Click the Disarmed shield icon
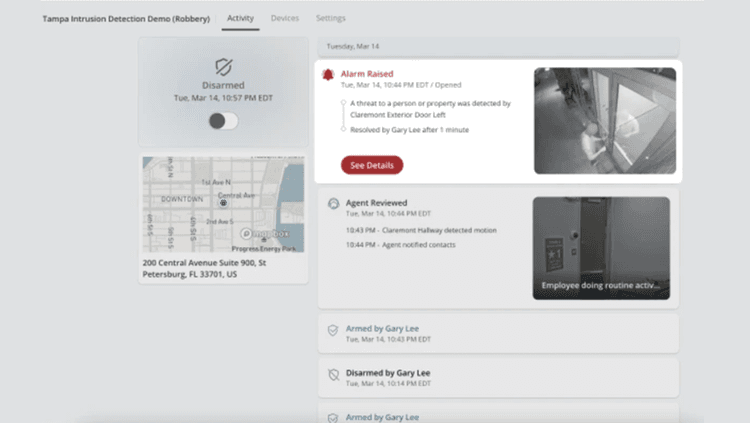This screenshot has width=750, height=423. (223, 67)
